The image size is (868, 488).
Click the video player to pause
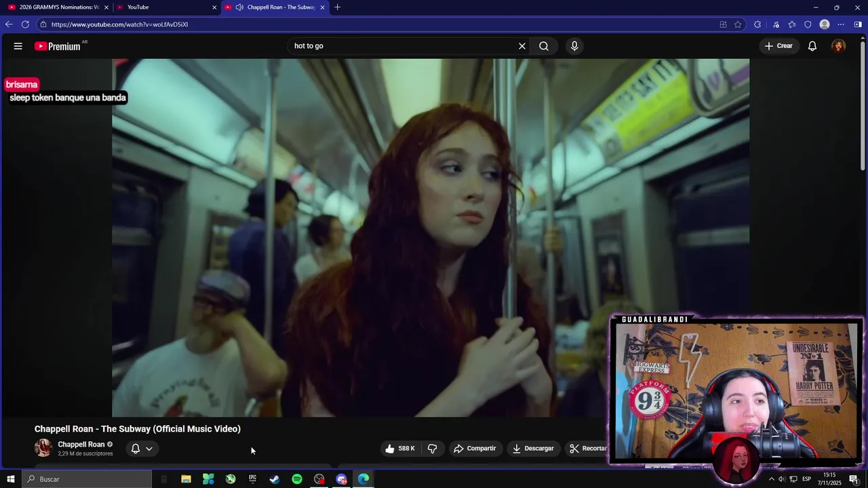click(431, 237)
